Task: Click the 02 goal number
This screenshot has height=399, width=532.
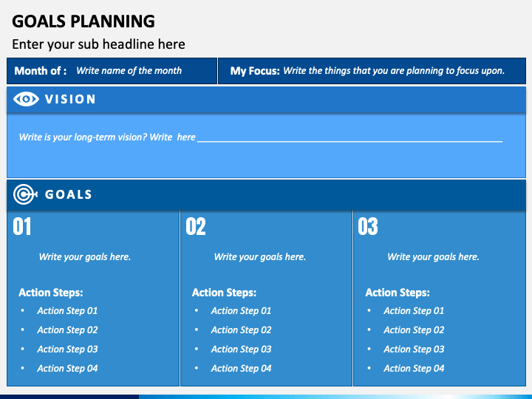Action: [196, 226]
